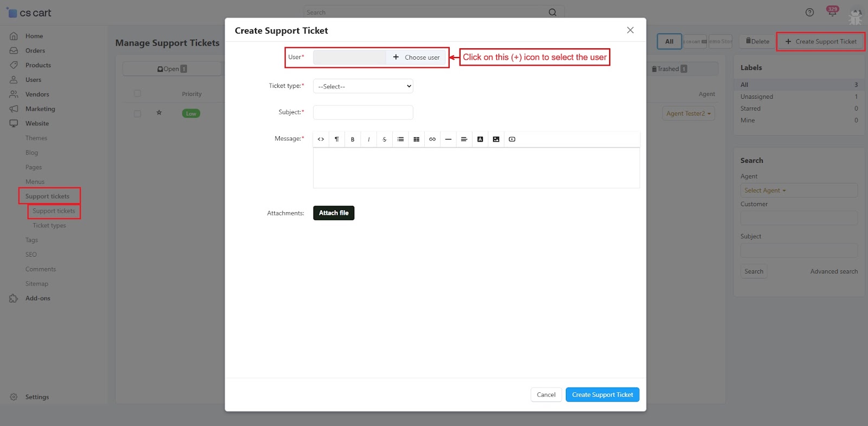This screenshot has width=868, height=426.
Task: Tick the select-all checkbox in ticket table header
Action: point(137,93)
